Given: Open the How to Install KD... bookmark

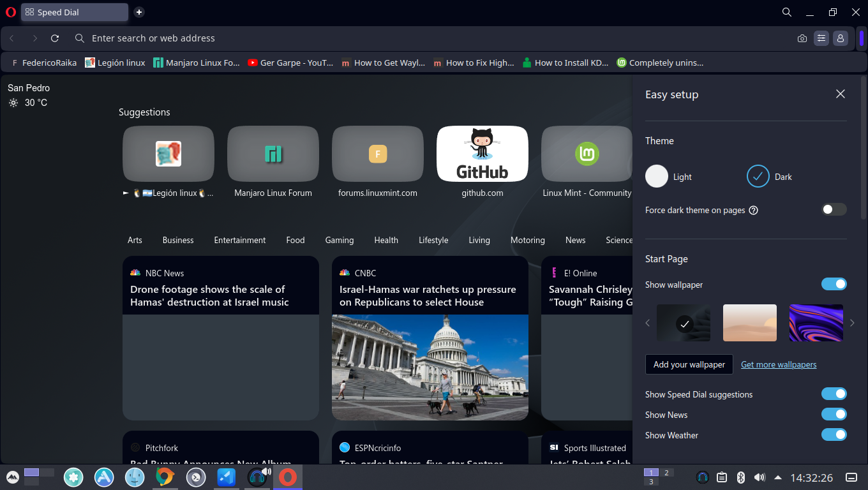Looking at the screenshot, I should click(565, 63).
